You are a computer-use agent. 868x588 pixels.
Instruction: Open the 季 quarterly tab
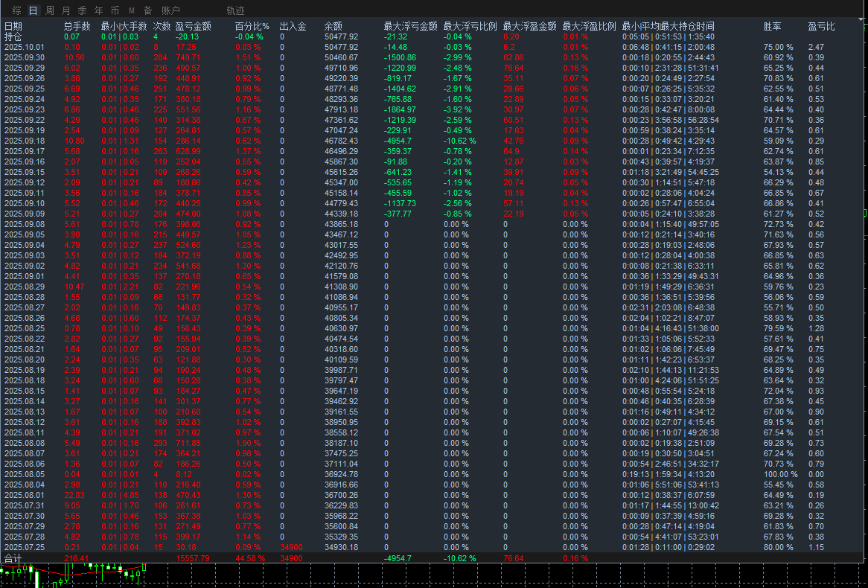click(83, 10)
